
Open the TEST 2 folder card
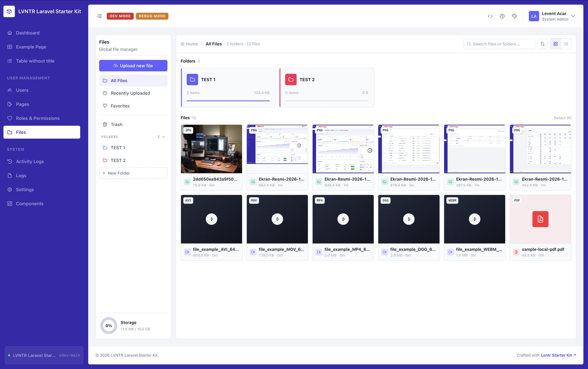(x=327, y=87)
